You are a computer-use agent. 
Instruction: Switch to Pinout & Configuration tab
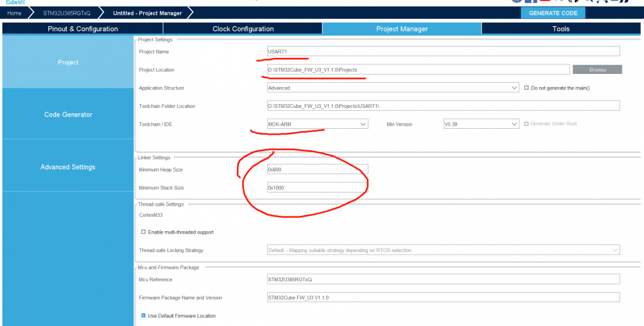[82, 29]
